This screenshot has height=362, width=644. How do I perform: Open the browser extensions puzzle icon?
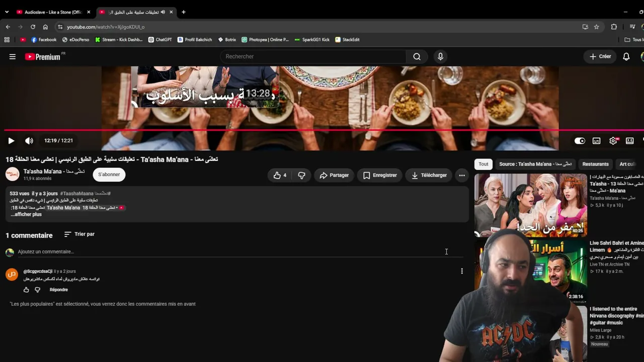(x=614, y=27)
